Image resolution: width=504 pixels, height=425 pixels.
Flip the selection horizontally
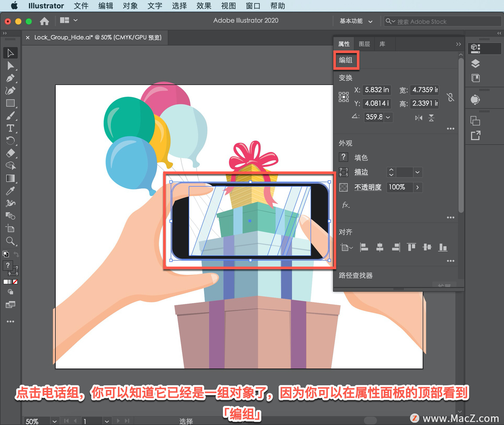[x=419, y=118]
